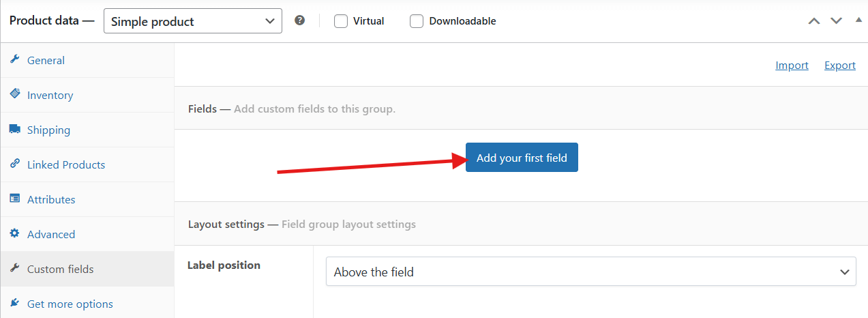This screenshot has width=868, height=318.
Task: Follow the Import link
Action: pyautogui.click(x=792, y=66)
